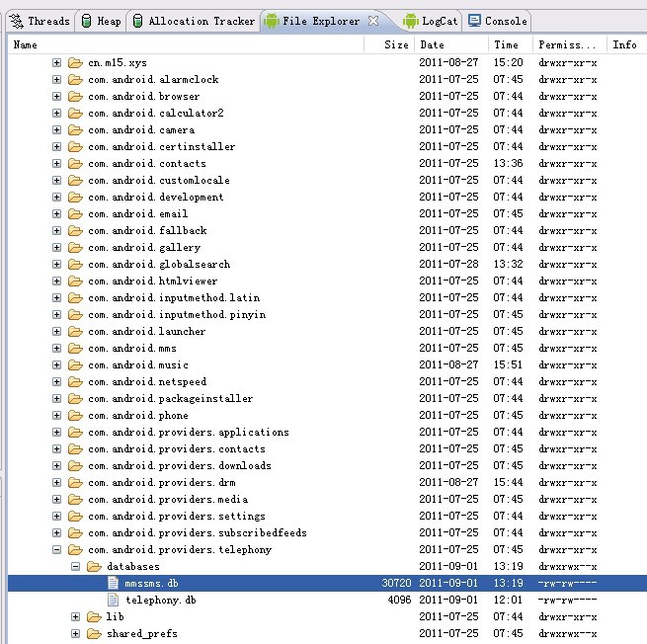
Task: Expand the com.android.contacts folder
Action: pyautogui.click(x=57, y=163)
